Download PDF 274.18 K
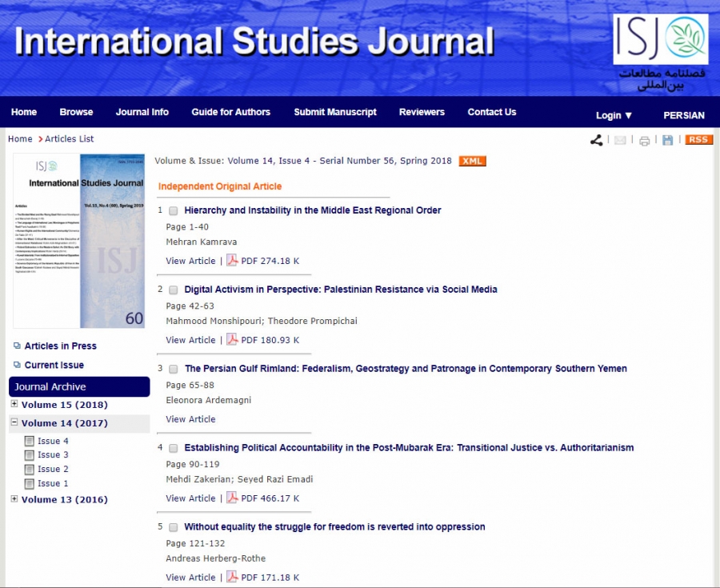Viewport: 720px width, 588px height. (270, 261)
